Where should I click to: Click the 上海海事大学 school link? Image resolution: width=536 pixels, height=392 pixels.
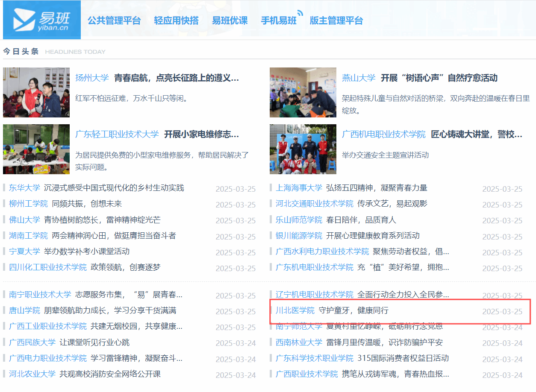pos(299,188)
